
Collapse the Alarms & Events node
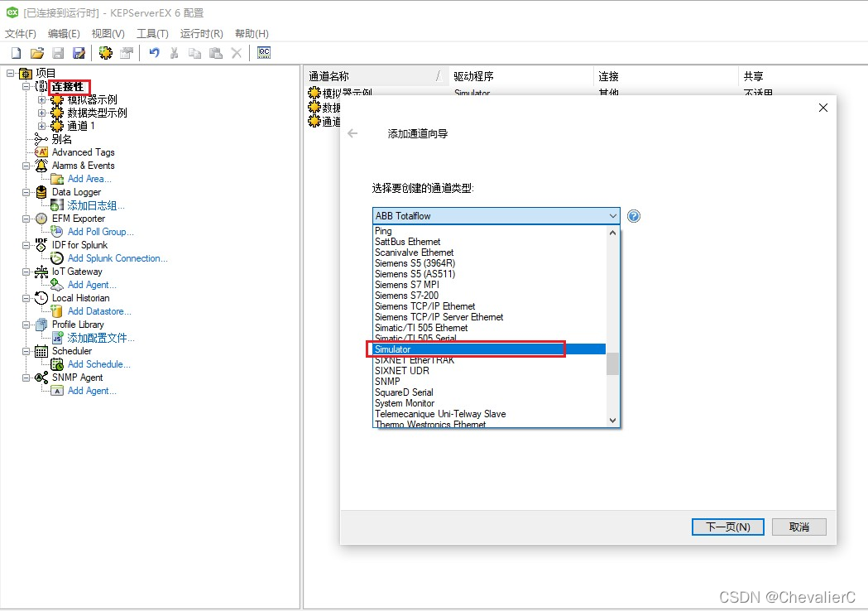coord(26,166)
